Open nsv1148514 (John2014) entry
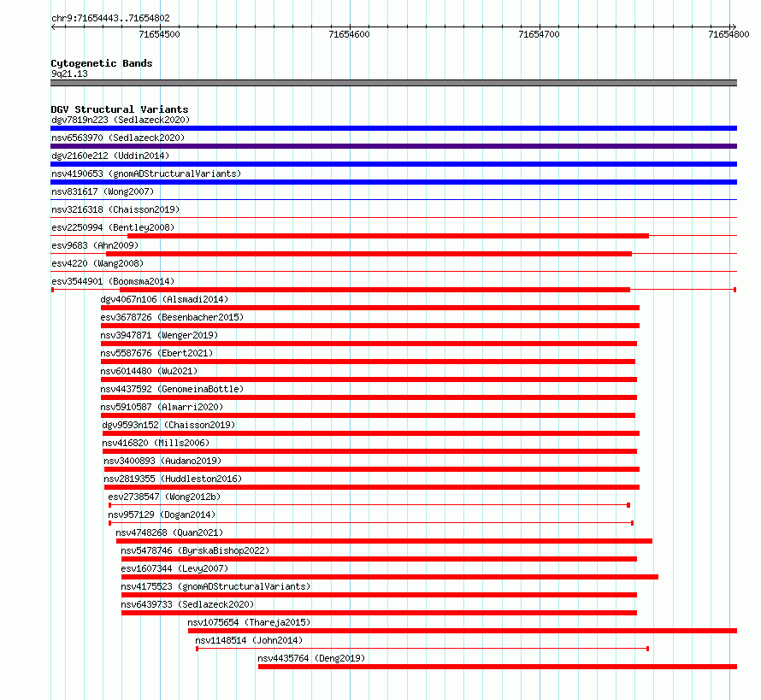The width and height of the screenshot is (761, 700). (x=249, y=640)
